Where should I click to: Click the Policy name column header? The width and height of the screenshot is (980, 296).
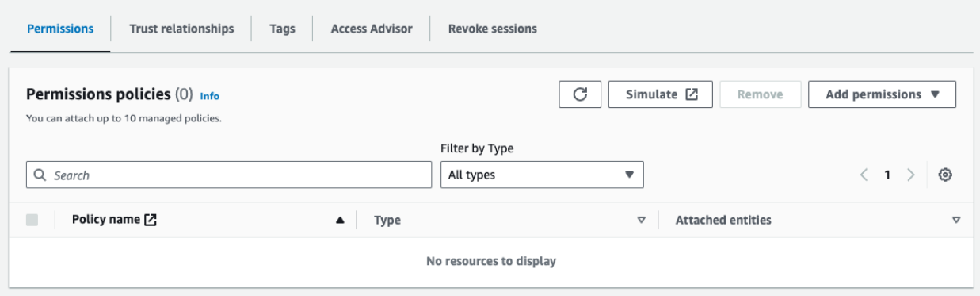[106, 220]
